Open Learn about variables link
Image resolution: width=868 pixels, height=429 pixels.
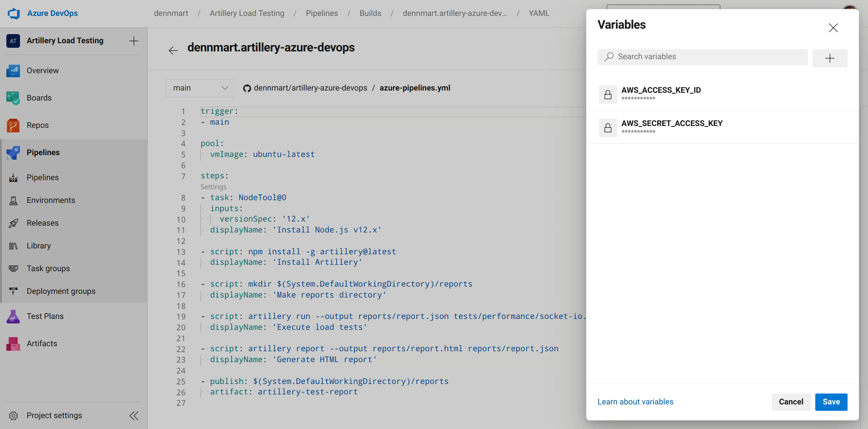click(635, 402)
